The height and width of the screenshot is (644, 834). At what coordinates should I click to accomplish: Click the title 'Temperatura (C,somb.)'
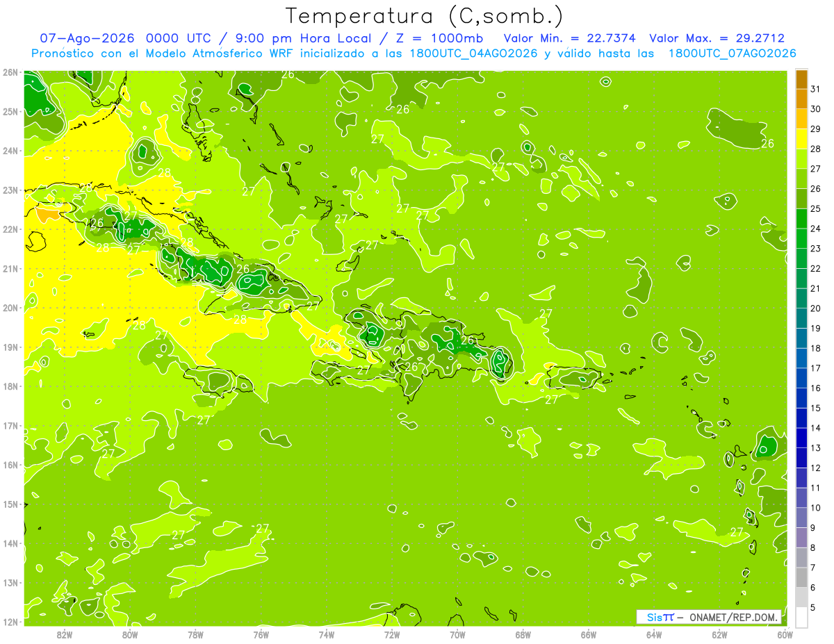pos(425,16)
